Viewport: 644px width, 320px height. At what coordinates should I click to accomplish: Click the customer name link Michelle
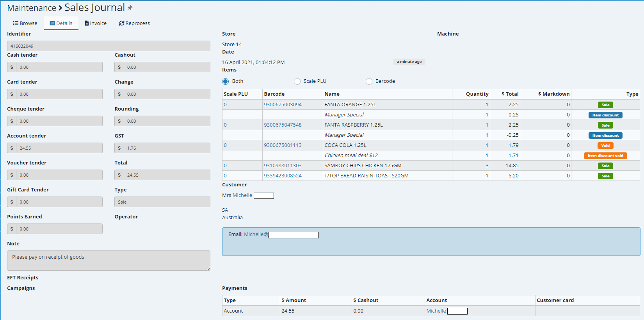click(x=242, y=195)
